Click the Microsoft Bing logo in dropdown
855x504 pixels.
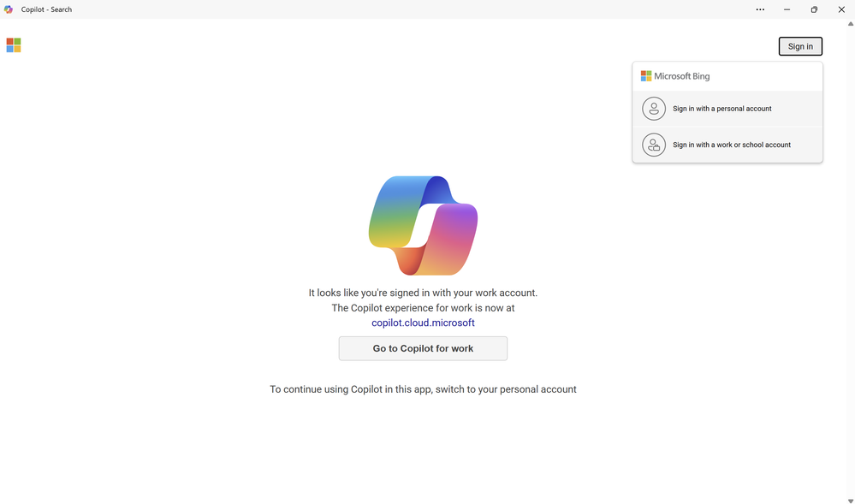click(x=675, y=76)
